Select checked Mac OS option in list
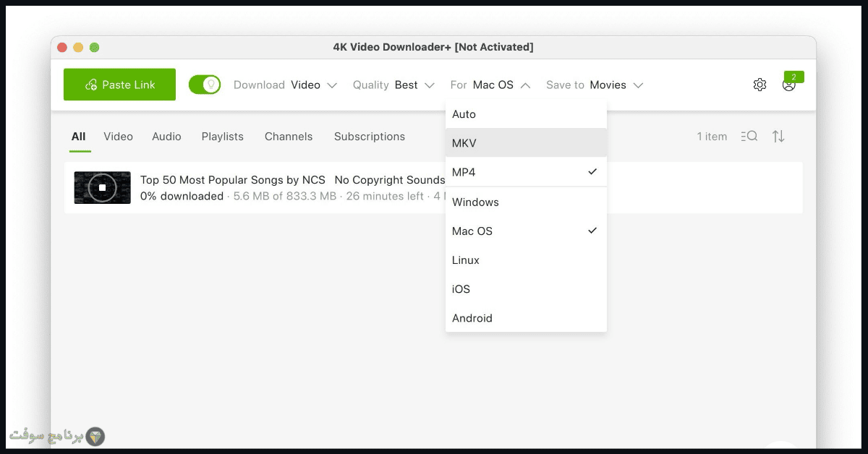 526,231
